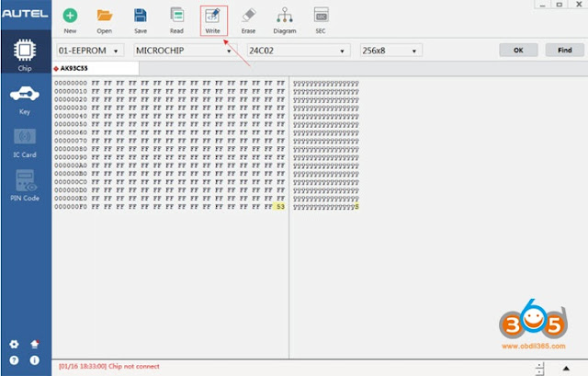Expand the log panel with up arrow
The image size is (588, 376).
pyautogui.click(x=566, y=369)
